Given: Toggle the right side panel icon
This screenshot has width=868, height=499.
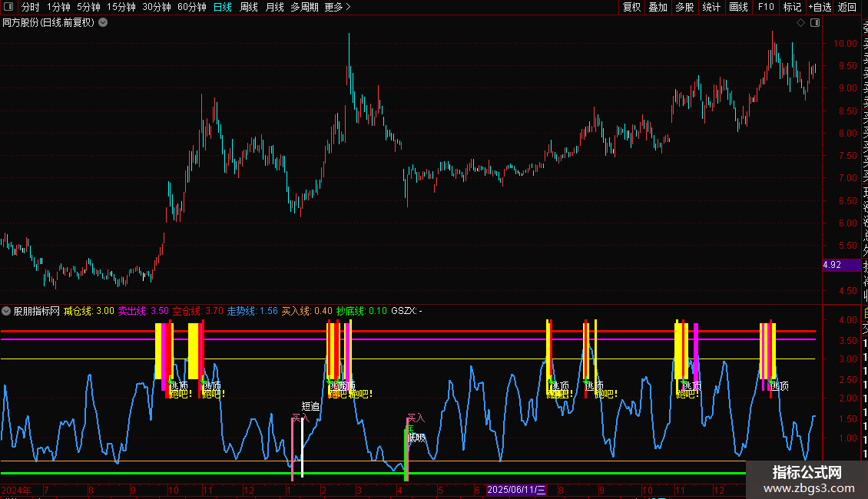Looking at the screenshot, I should tap(814, 23).
